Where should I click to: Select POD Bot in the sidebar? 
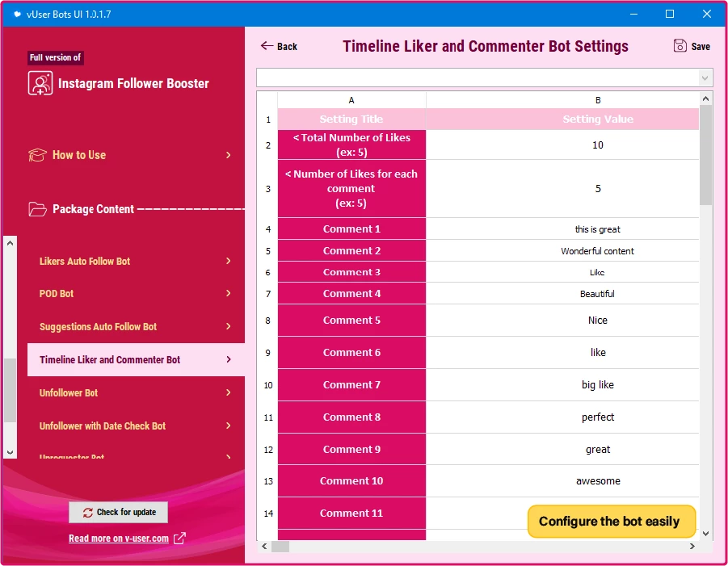pyautogui.click(x=136, y=294)
